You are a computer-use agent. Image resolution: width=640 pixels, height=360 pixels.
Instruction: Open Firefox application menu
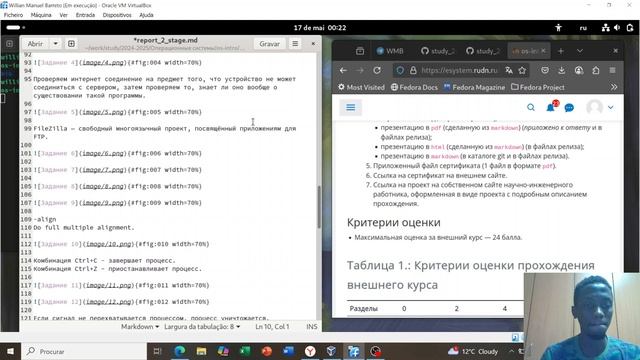pyautogui.click(x=613, y=70)
